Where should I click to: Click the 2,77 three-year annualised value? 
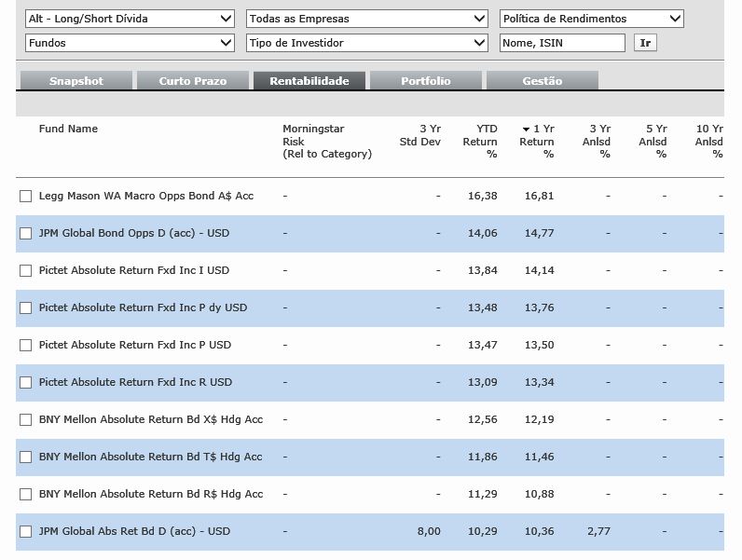tap(598, 531)
